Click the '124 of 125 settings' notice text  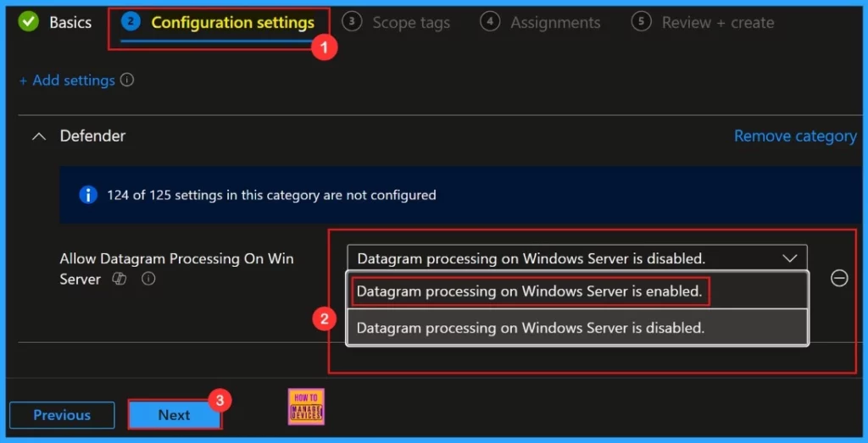pos(271,195)
